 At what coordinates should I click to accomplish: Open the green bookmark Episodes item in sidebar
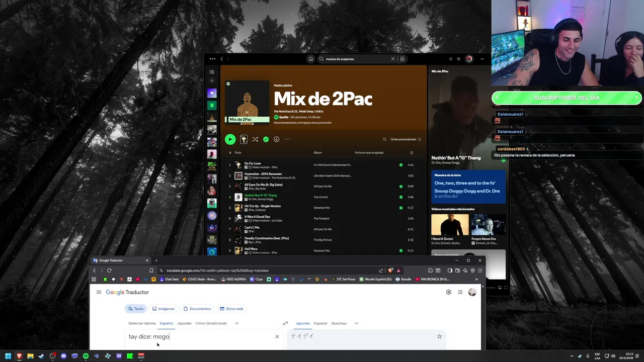(x=212, y=106)
